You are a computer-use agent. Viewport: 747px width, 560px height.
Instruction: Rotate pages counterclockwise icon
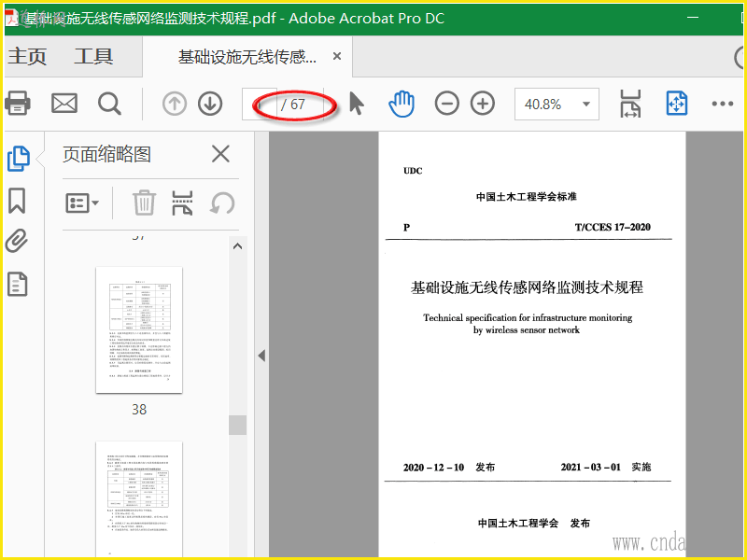(x=222, y=203)
